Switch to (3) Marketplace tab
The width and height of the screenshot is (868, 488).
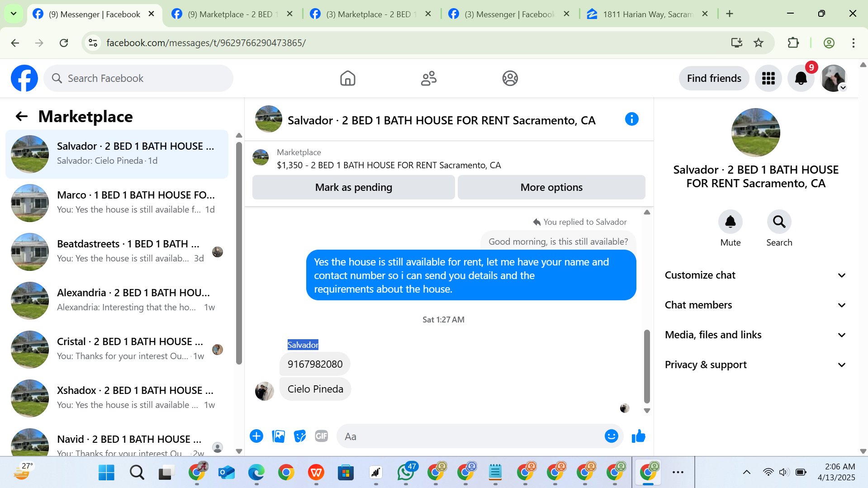pos(371,14)
